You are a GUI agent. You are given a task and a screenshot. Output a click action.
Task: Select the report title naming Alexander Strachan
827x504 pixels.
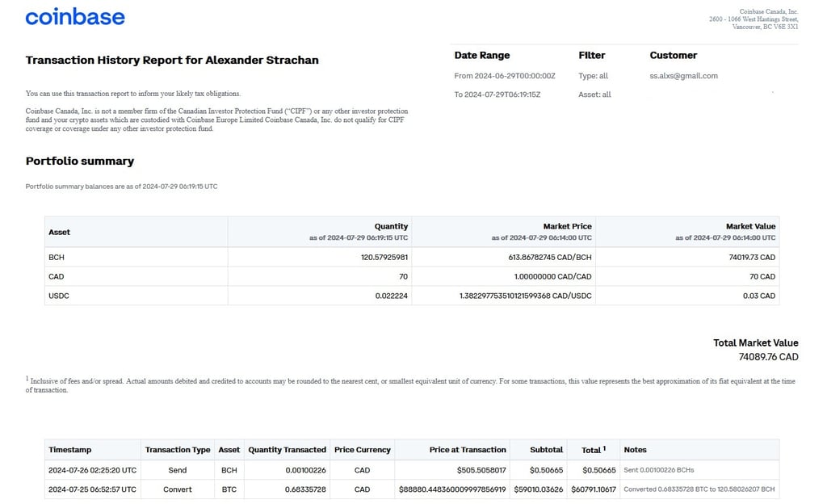click(172, 60)
